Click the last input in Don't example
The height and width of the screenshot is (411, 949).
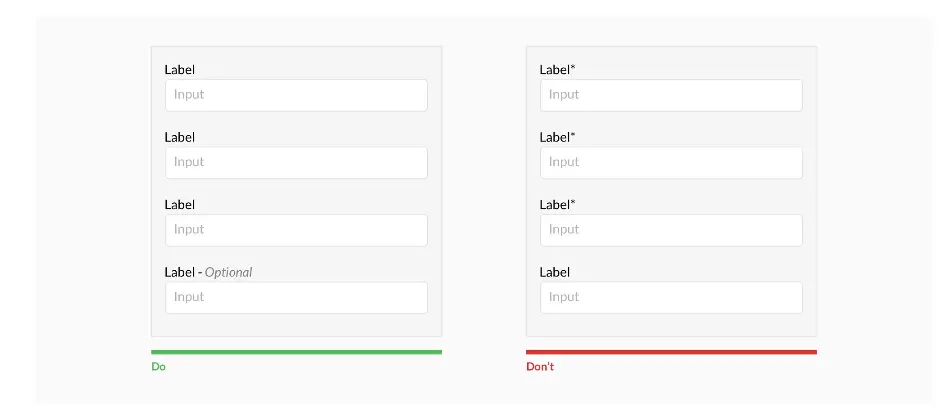(x=671, y=297)
